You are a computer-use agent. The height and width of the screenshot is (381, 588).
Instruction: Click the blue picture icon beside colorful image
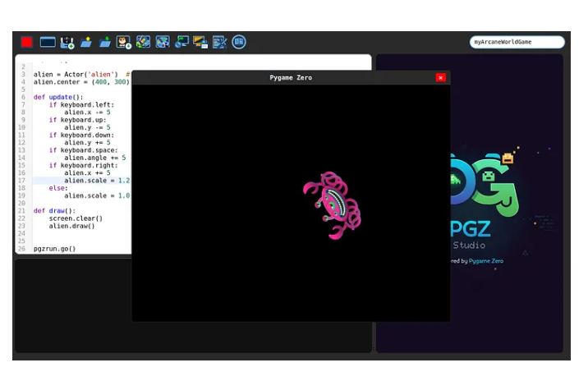tap(163, 42)
